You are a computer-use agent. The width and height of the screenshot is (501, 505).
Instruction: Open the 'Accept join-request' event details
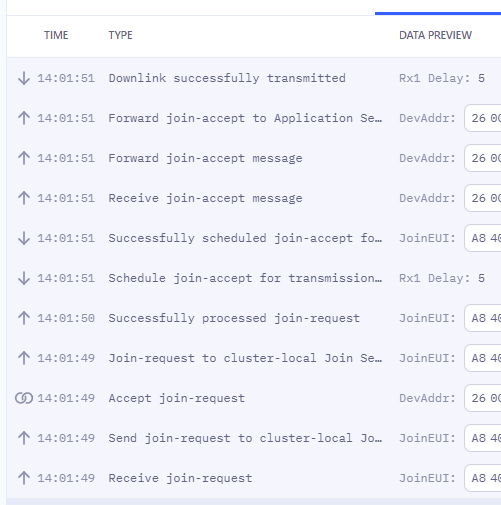pyautogui.click(x=254, y=398)
